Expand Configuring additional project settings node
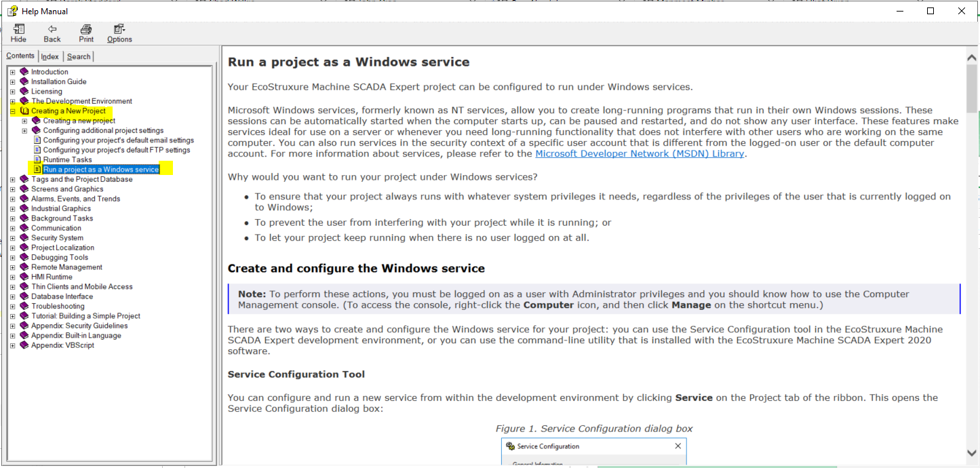Screen dimensions: 980x468 pyautogui.click(x=25, y=130)
